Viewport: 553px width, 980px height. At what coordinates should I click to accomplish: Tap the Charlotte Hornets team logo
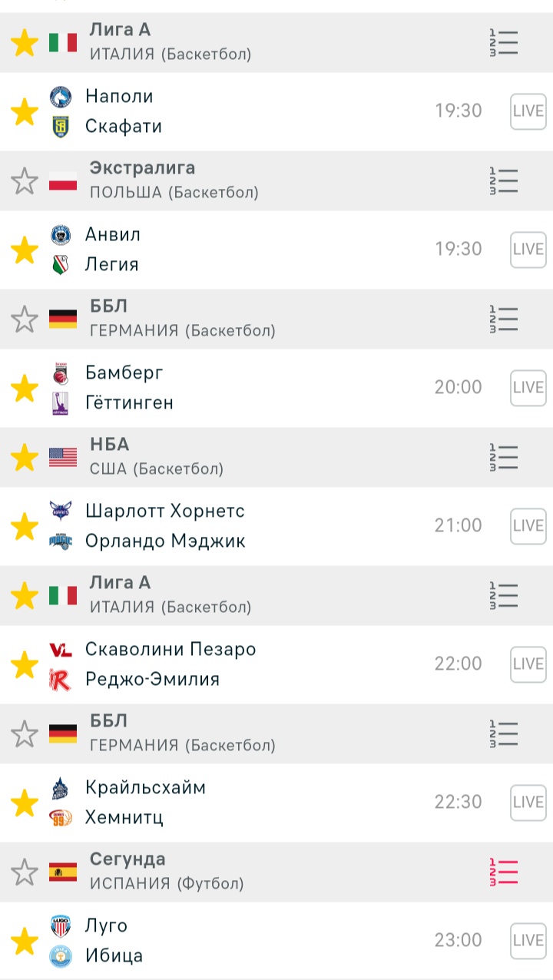coord(60,510)
